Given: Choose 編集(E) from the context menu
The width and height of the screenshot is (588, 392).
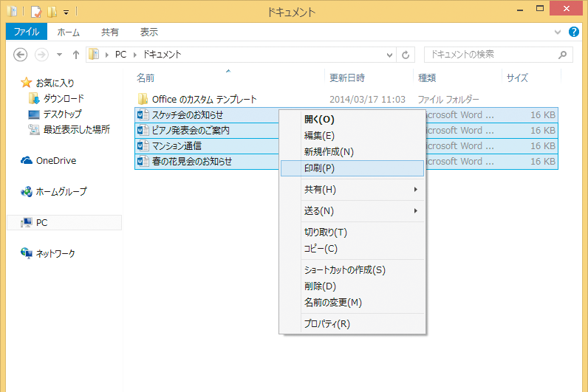Looking at the screenshot, I should pyautogui.click(x=352, y=136).
